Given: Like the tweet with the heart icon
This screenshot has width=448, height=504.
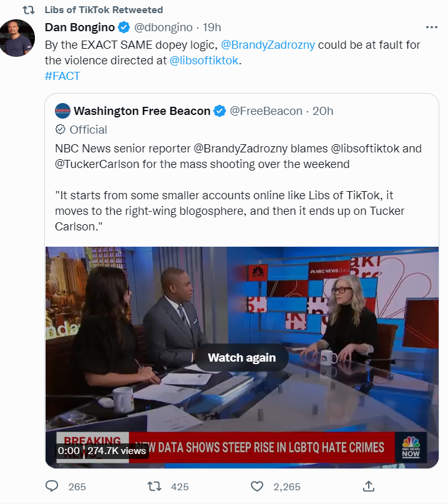Looking at the screenshot, I should 257,487.
